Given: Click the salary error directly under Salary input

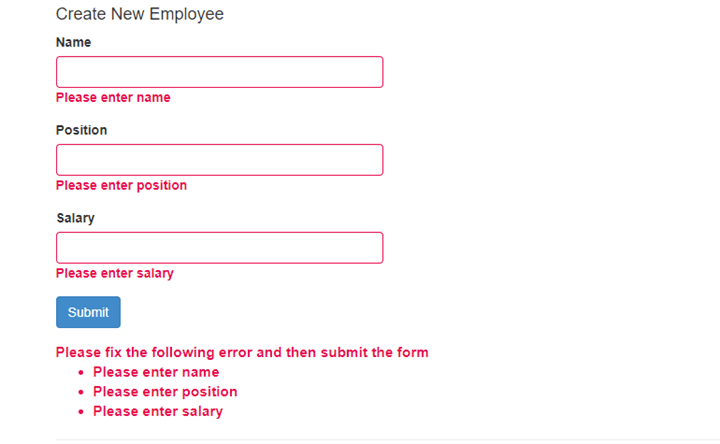Looking at the screenshot, I should pyautogui.click(x=115, y=273).
